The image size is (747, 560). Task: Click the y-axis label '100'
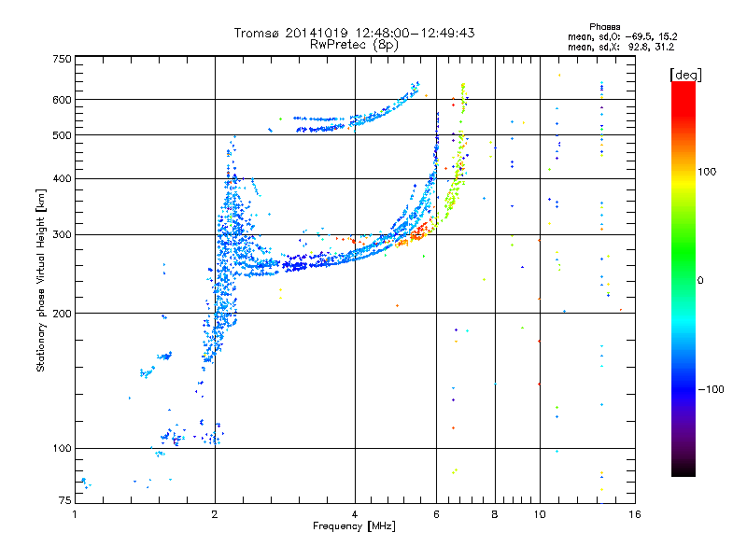[62, 449]
